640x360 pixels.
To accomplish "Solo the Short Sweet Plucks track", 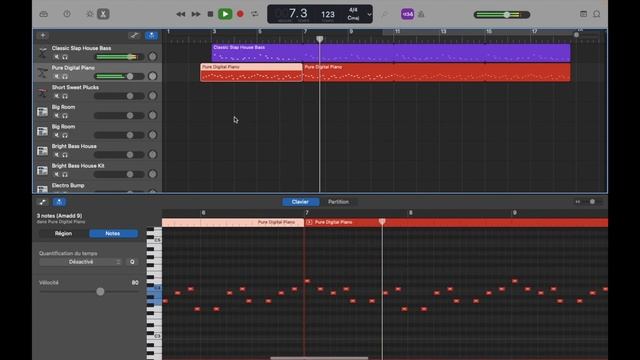I will point(65,96).
